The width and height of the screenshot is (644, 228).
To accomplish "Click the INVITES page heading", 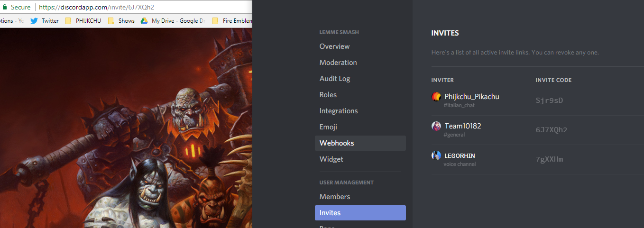I will (x=445, y=33).
